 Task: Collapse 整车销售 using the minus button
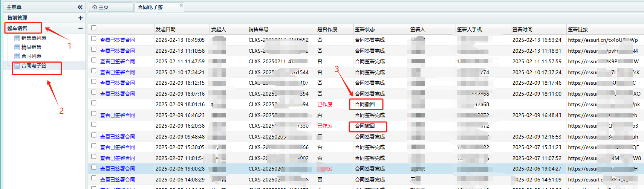(80, 28)
